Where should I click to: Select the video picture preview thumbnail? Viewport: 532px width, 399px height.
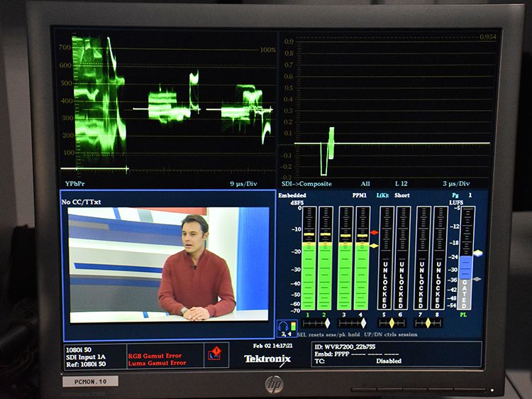coord(165,263)
